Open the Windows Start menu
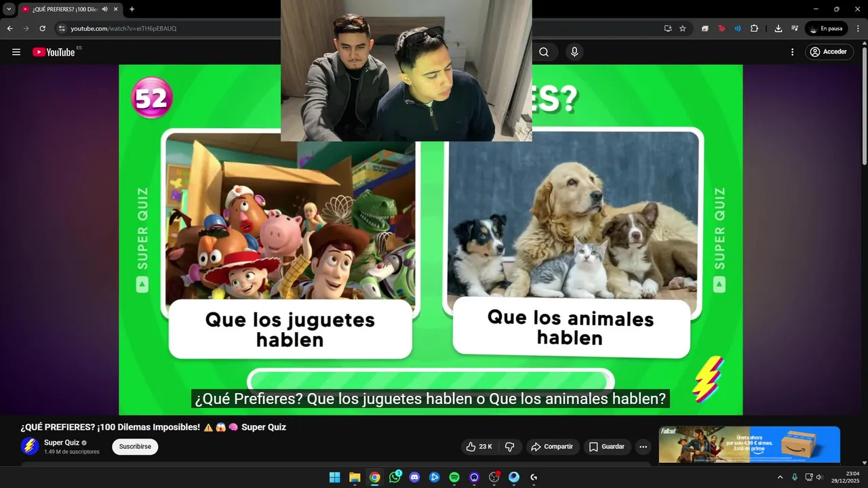Screen dimensions: 868x488 click(334, 477)
